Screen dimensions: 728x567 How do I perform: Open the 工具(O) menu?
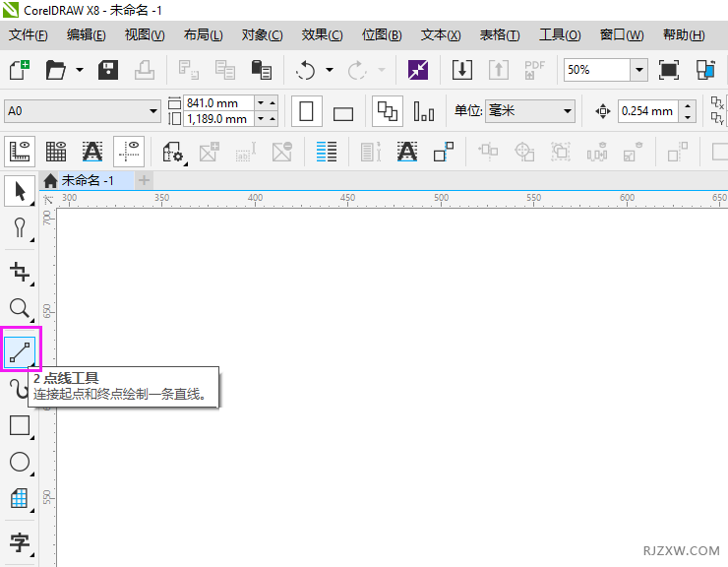pyautogui.click(x=560, y=34)
